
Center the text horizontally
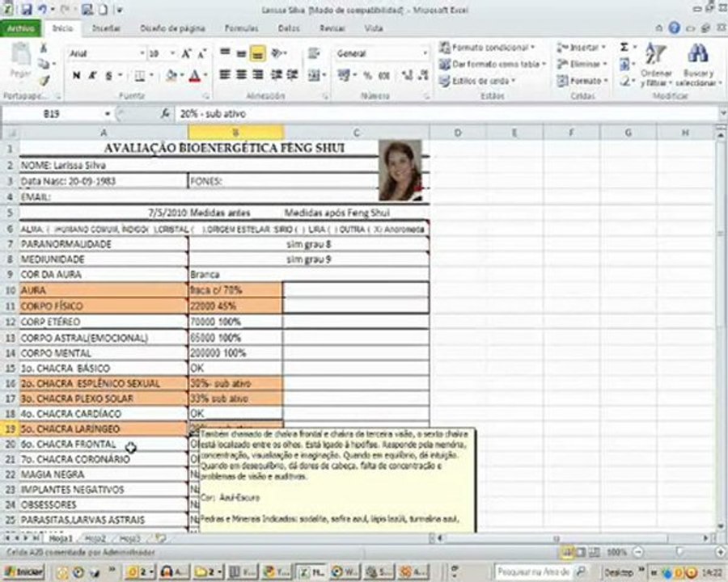tap(241, 74)
